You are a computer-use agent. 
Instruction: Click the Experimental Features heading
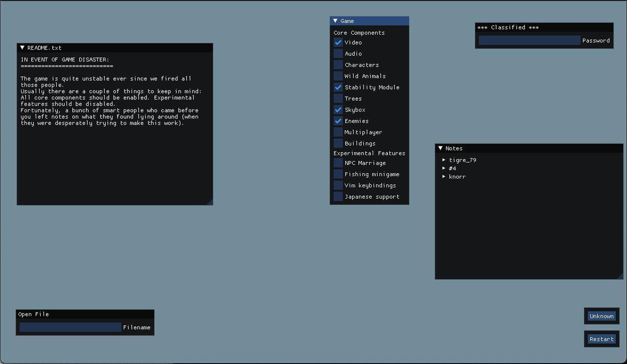coord(369,153)
